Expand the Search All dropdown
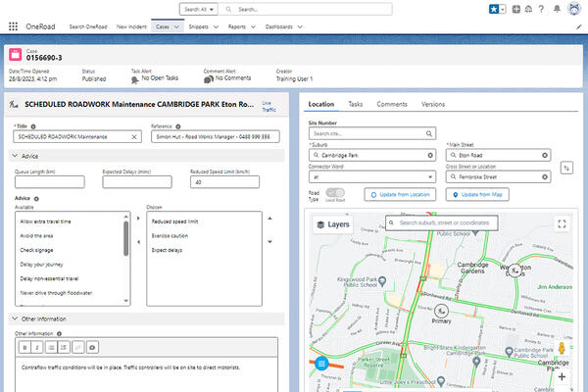588x392 pixels. pyautogui.click(x=198, y=9)
